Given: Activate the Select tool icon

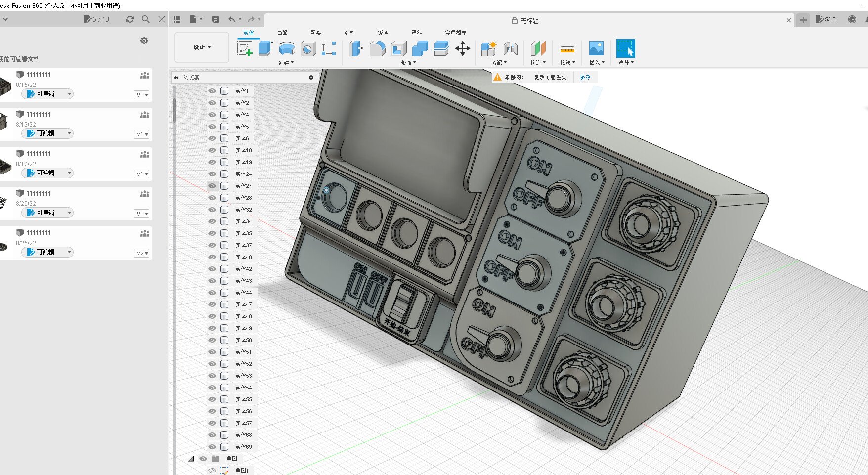Looking at the screenshot, I should tap(625, 48).
